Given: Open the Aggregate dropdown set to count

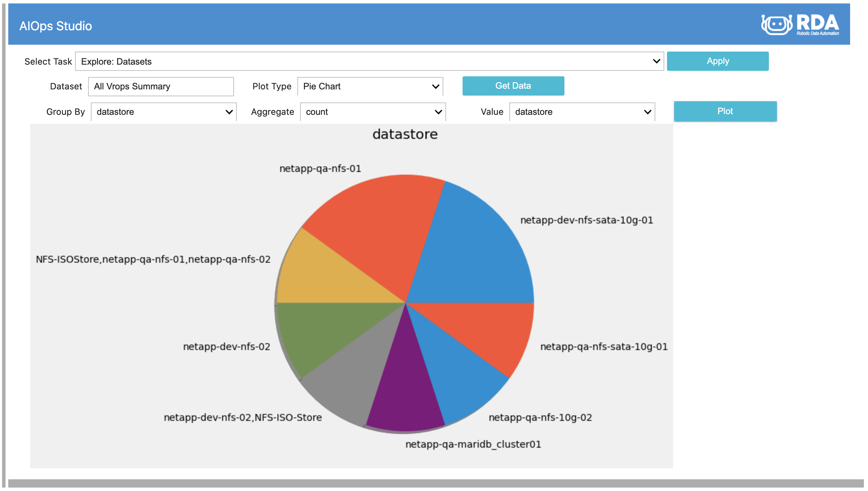Looking at the screenshot, I should click(x=372, y=111).
